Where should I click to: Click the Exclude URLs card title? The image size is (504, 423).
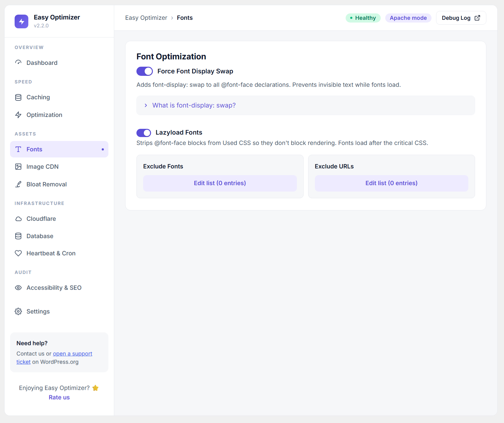[334, 166]
